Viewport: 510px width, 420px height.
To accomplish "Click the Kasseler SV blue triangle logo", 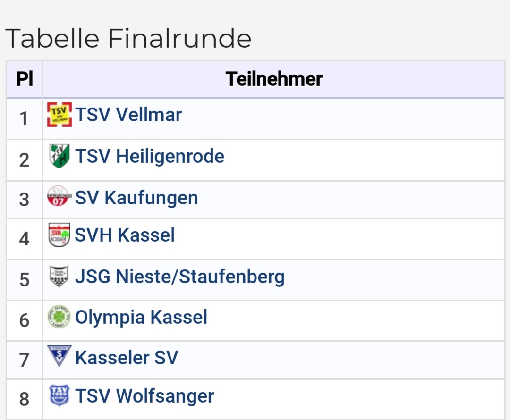I will tap(59, 356).
